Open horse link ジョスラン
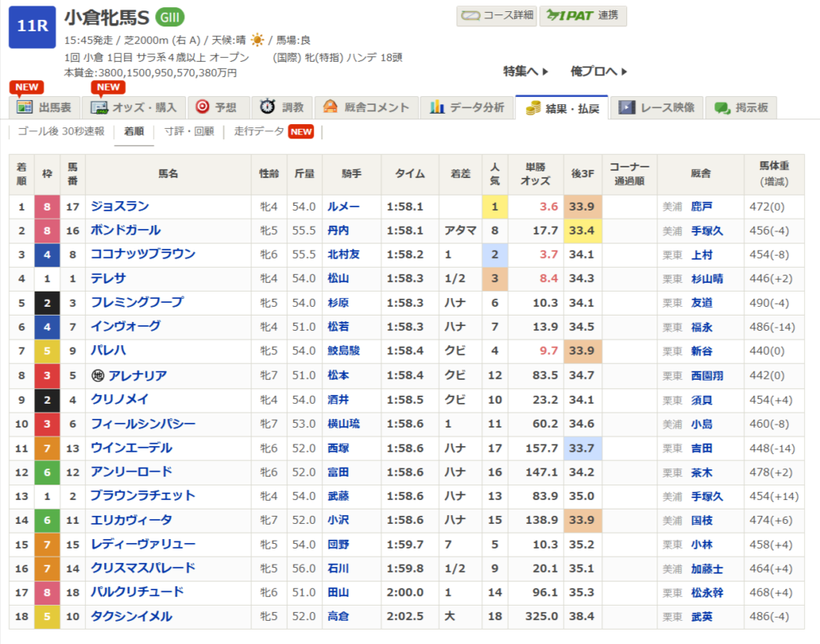The image size is (820, 644). coord(119,207)
